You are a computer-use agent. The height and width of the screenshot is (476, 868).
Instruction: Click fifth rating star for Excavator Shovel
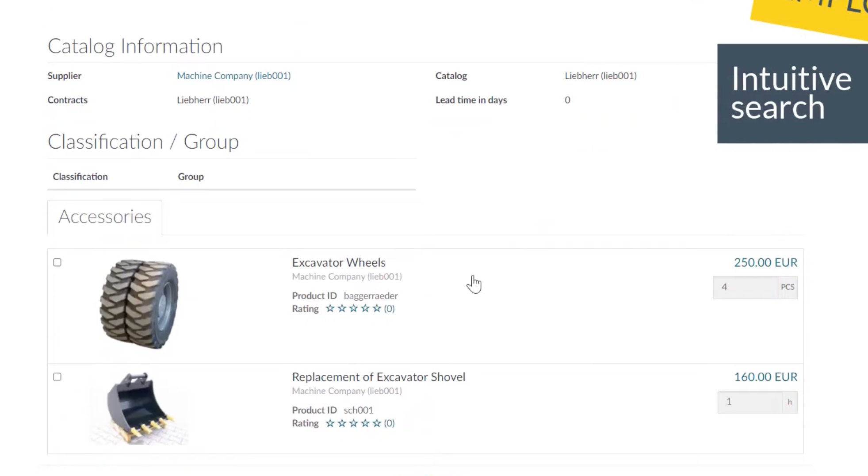[377, 423]
